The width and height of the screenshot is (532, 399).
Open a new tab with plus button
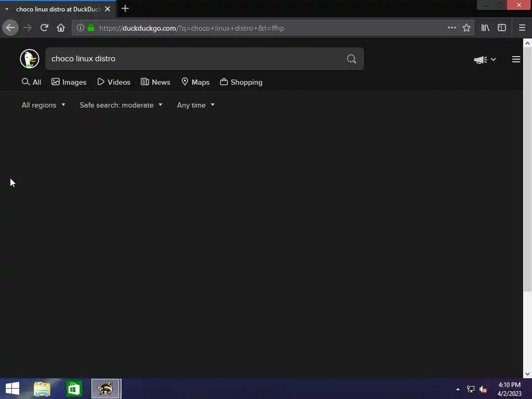(125, 8)
